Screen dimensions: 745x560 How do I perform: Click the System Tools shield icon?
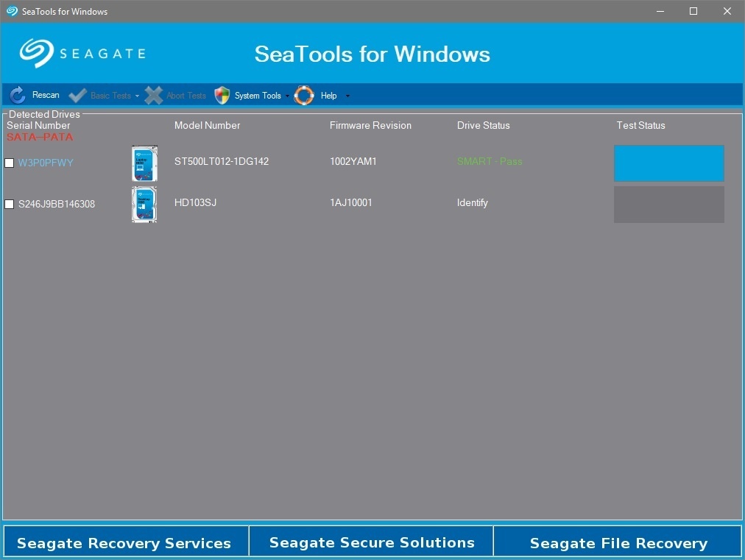tap(222, 96)
